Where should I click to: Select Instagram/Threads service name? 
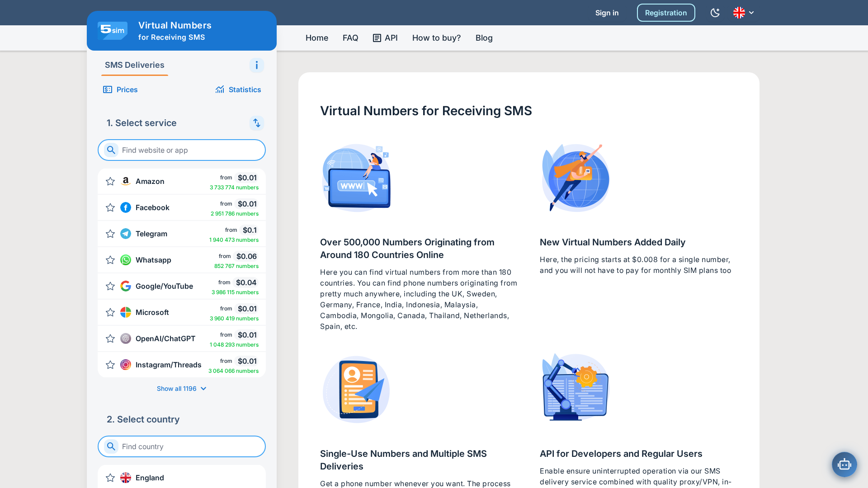point(169,365)
